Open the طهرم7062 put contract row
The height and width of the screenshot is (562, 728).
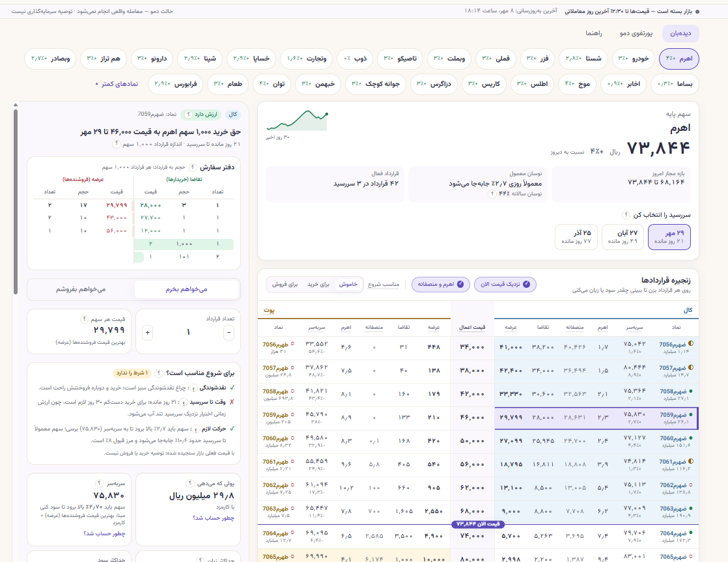[354, 488]
